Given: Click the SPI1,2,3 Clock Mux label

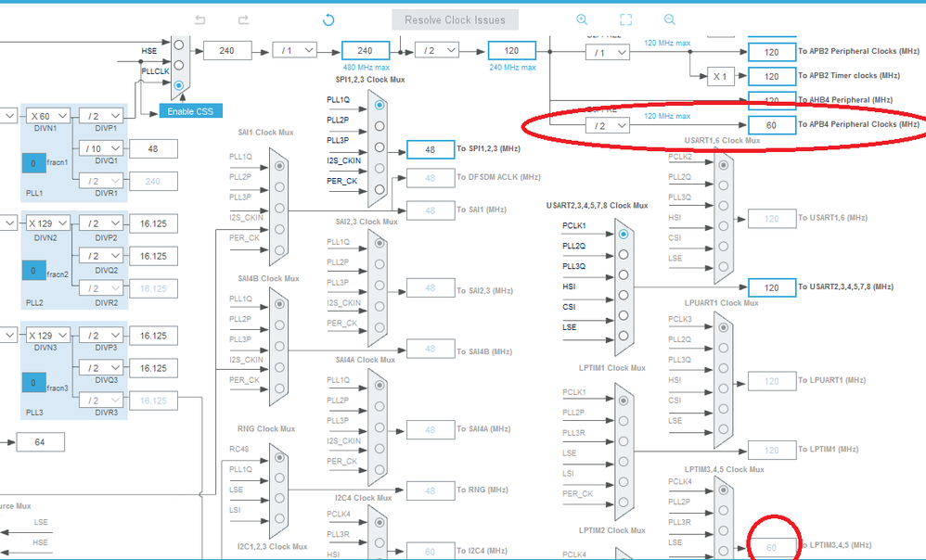Looking at the screenshot, I should coord(370,79).
